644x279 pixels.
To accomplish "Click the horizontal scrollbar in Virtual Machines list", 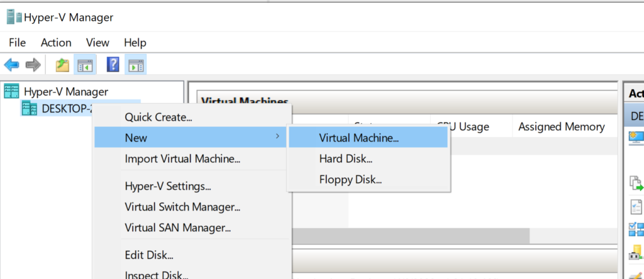I will (x=411, y=236).
